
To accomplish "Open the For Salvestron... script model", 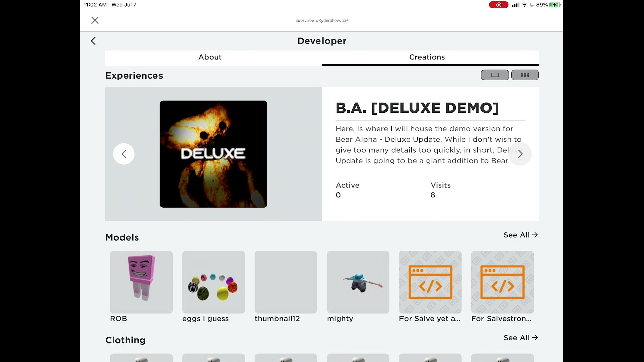I will [503, 282].
